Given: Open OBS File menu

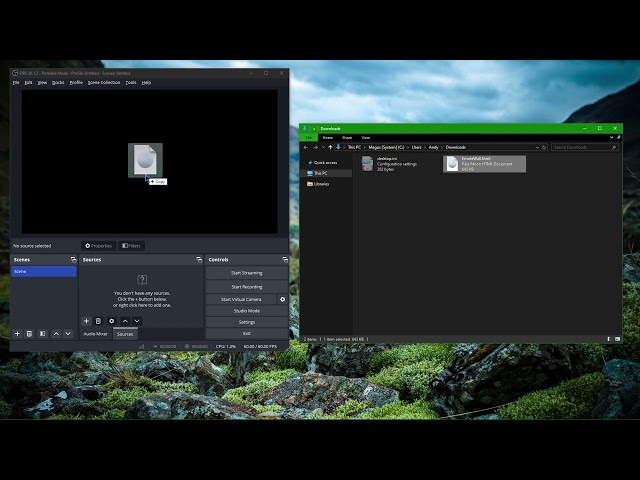Looking at the screenshot, I should click(16, 82).
